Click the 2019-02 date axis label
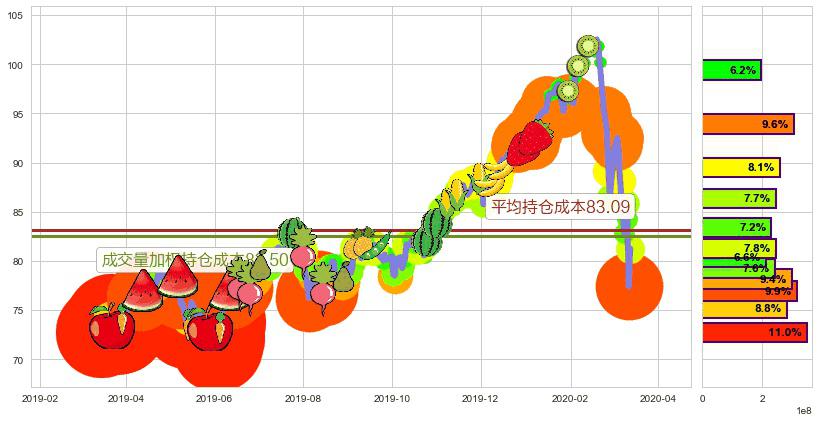 point(40,399)
